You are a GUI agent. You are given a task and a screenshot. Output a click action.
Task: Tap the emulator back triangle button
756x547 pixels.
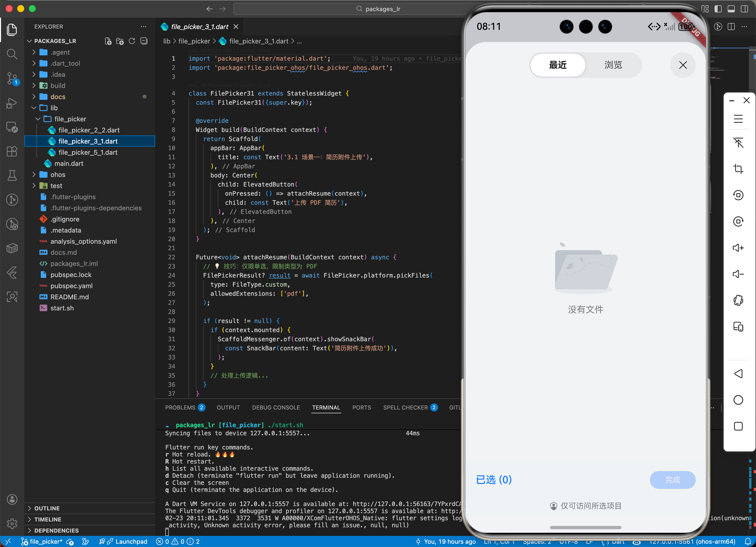tap(738, 374)
